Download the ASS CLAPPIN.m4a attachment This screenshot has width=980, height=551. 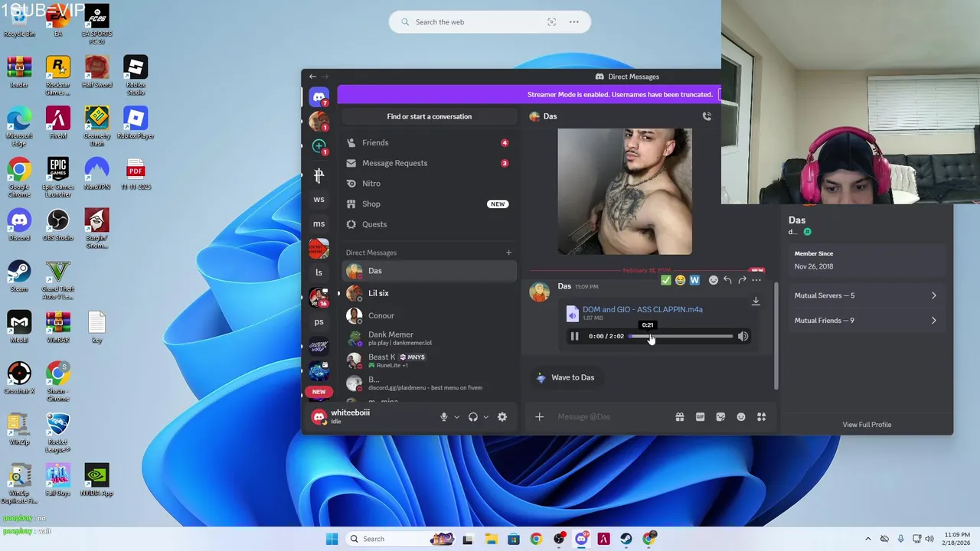point(756,302)
